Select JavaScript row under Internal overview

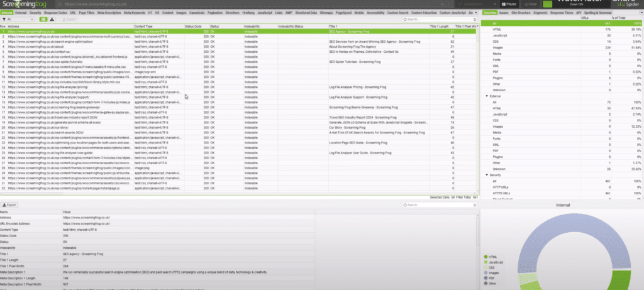[x=562, y=36]
